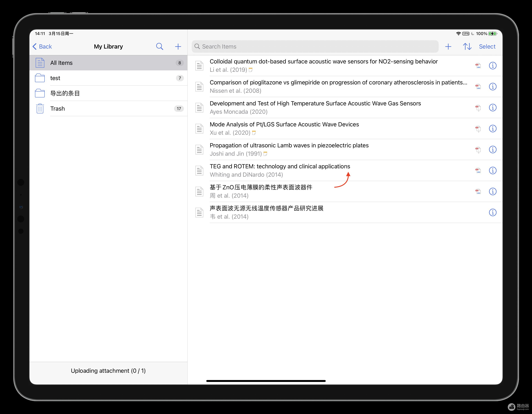Viewport: 532px width, 414px height.
Task: Click the Sort options chevron icon
Action: pyautogui.click(x=467, y=46)
